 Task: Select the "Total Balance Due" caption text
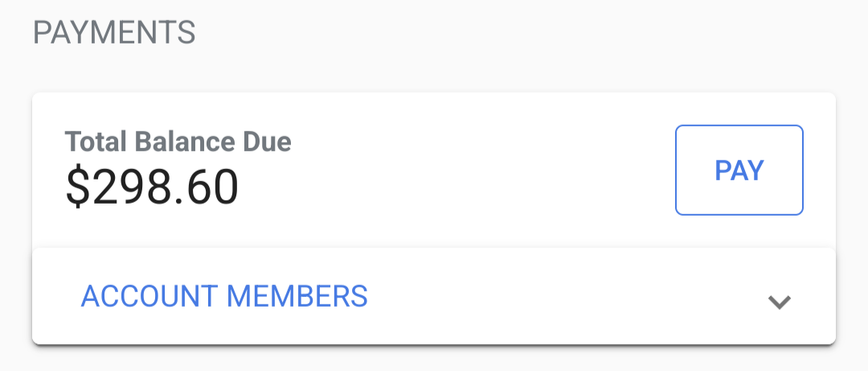(x=178, y=142)
